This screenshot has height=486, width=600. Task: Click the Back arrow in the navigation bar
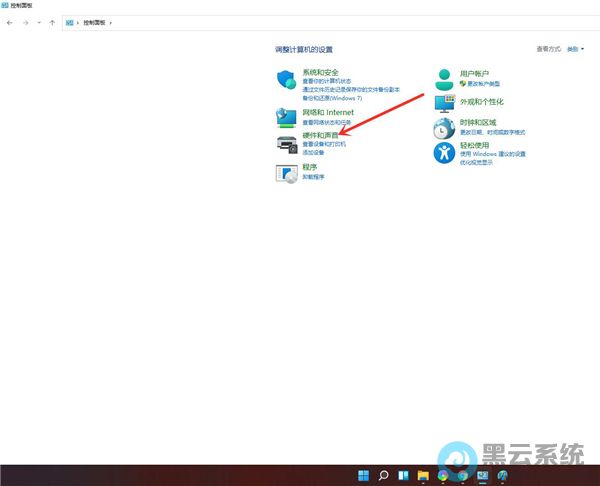pos(10,23)
